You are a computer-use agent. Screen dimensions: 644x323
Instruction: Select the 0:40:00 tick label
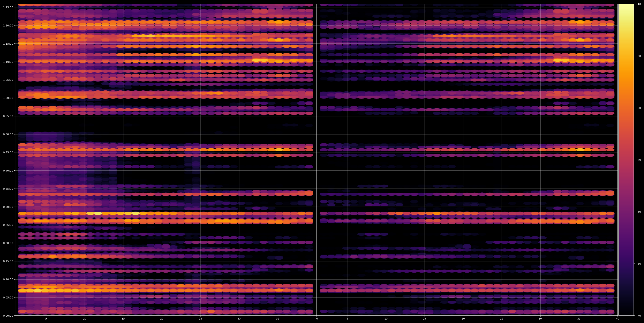coord(8,171)
